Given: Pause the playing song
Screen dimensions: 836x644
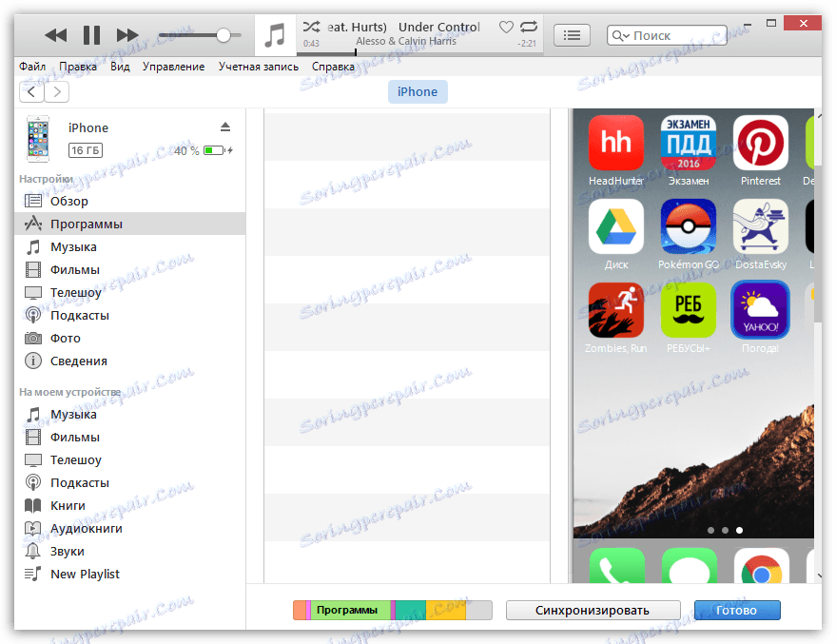Looking at the screenshot, I should pyautogui.click(x=91, y=35).
